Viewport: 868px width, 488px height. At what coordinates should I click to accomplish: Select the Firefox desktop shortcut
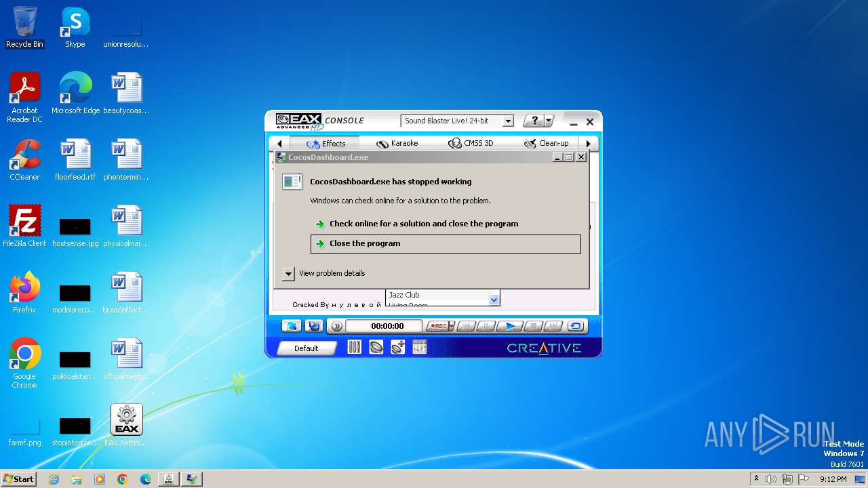24,293
